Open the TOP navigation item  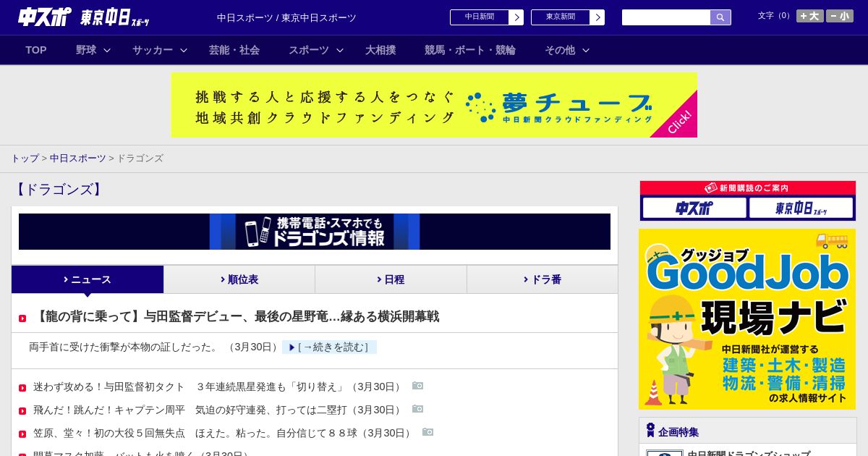coord(36,50)
